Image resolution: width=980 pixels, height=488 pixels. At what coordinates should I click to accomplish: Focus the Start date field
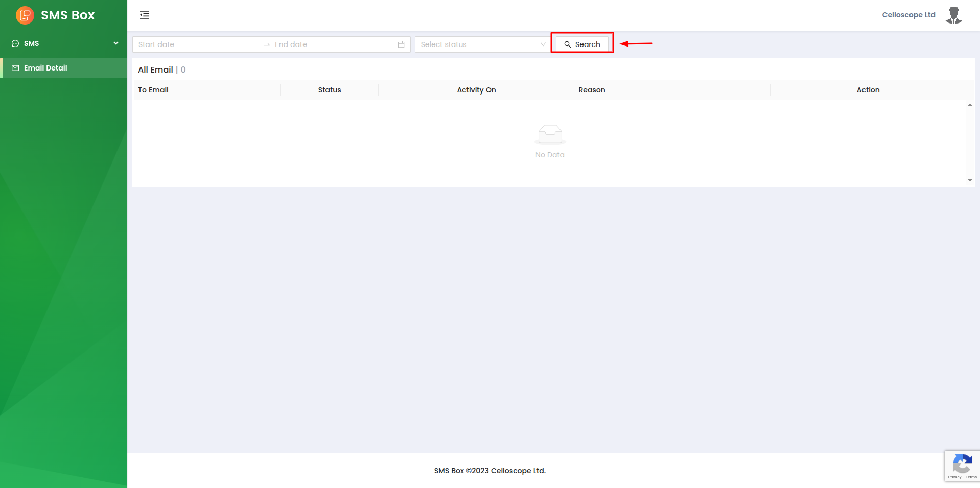pyautogui.click(x=197, y=44)
